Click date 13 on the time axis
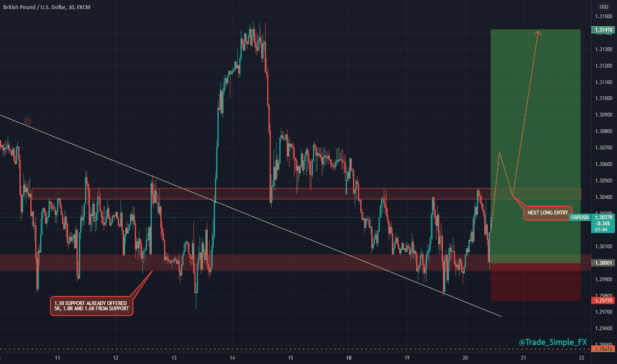Viewport: 617px width, 364px height. 174,357
